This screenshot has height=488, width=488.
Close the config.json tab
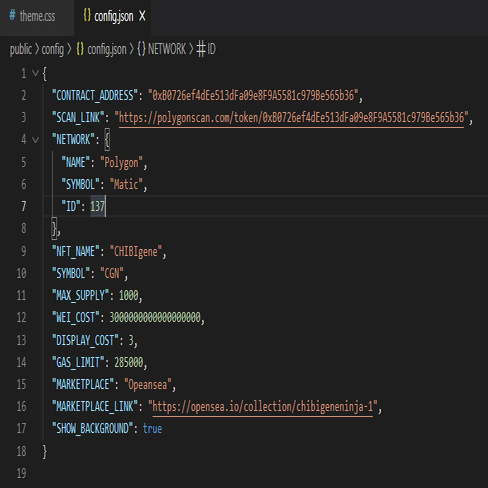click(142, 16)
